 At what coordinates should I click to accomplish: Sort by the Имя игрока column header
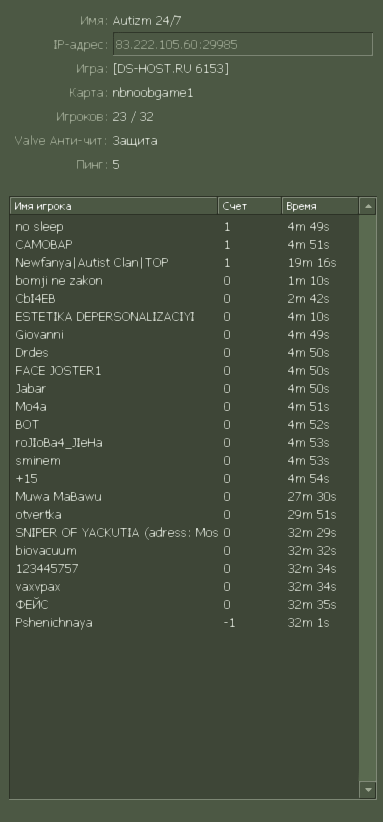tap(114, 206)
